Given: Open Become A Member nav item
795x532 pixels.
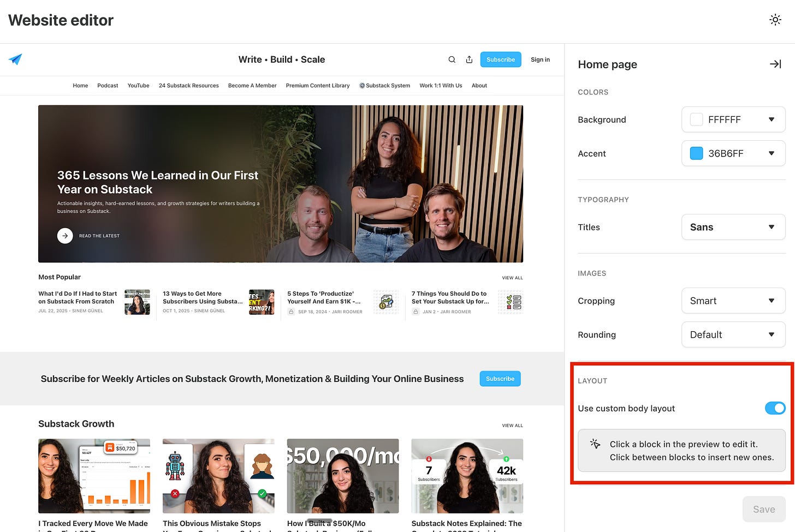Looking at the screenshot, I should [x=252, y=86].
